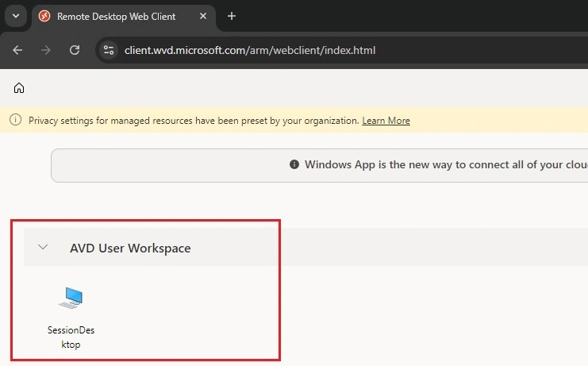The image size is (588, 366).
Task: Open a new browser tab
Action: tap(232, 16)
